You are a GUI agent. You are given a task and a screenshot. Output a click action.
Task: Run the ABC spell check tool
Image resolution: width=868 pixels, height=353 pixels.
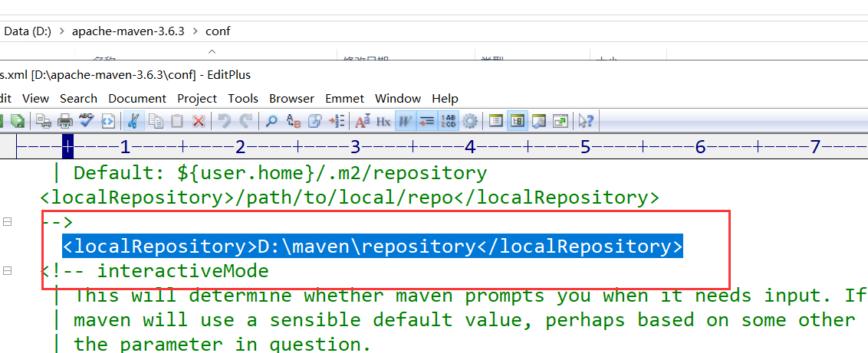click(87, 121)
